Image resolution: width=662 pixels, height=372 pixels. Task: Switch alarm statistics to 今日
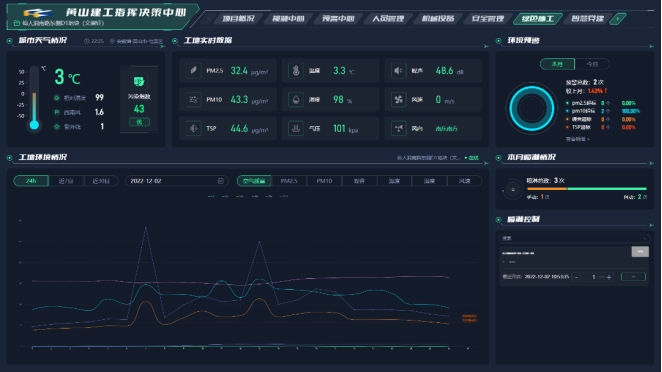pos(592,64)
